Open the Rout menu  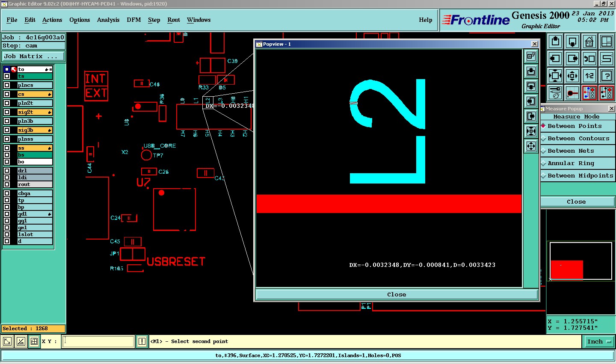pyautogui.click(x=174, y=20)
